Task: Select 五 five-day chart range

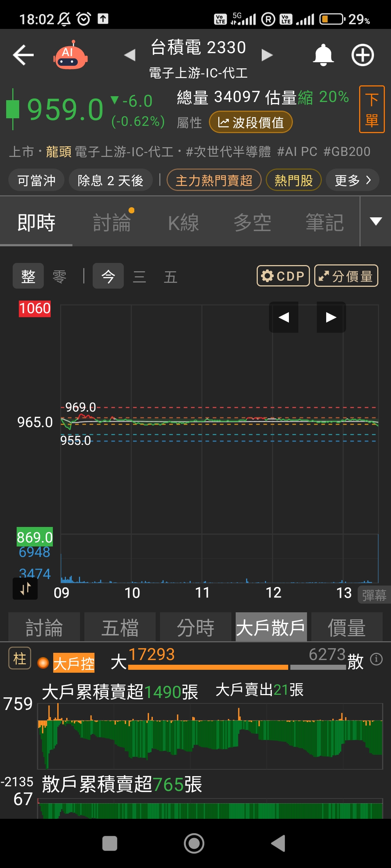Action: pos(171,277)
